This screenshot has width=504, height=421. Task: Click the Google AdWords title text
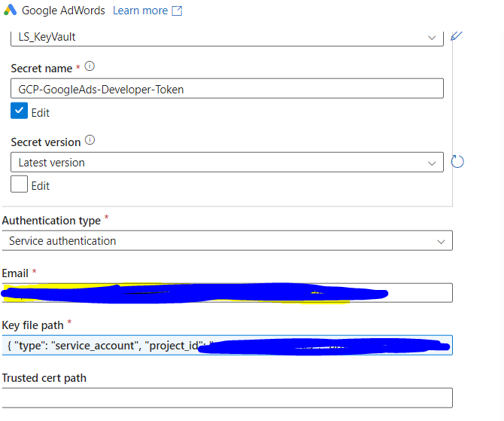click(63, 11)
